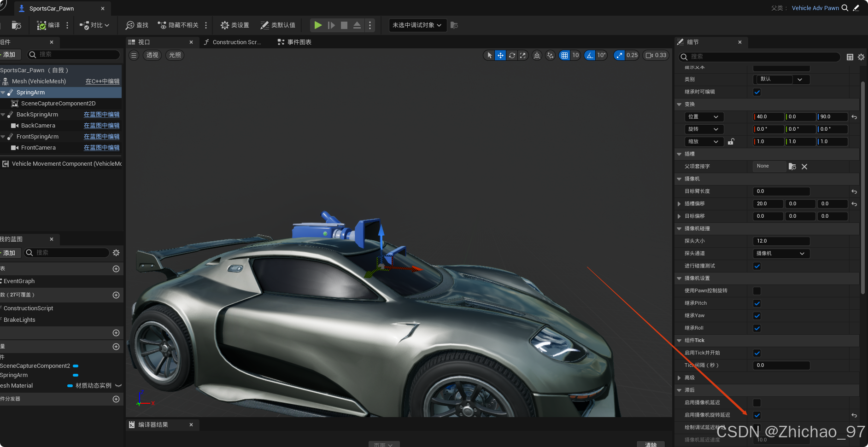The width and height of the screenshot is (868, 447).
Task: Toggle Start with Tick Enabled checkbox
Action: 757,353
